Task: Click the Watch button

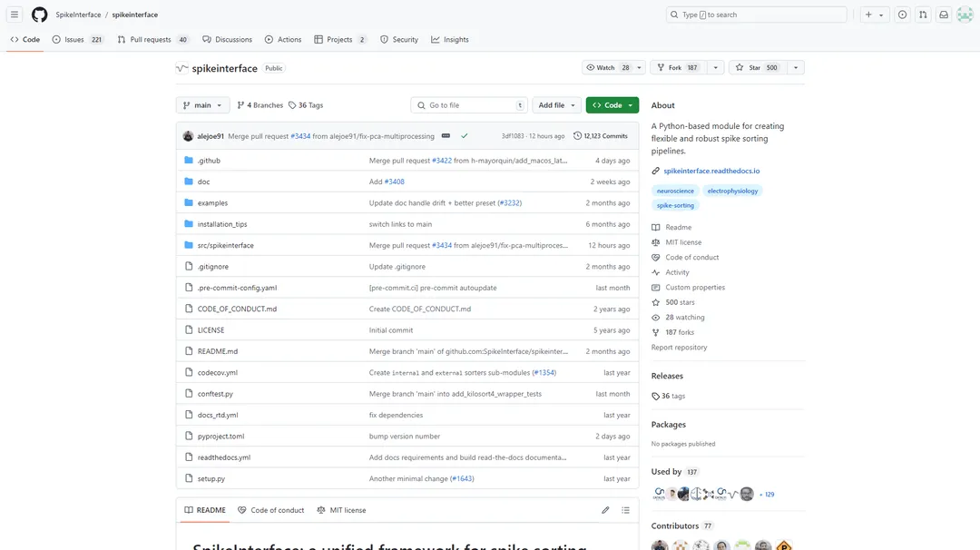Action: pyautogui.click(x=607, y=67)
